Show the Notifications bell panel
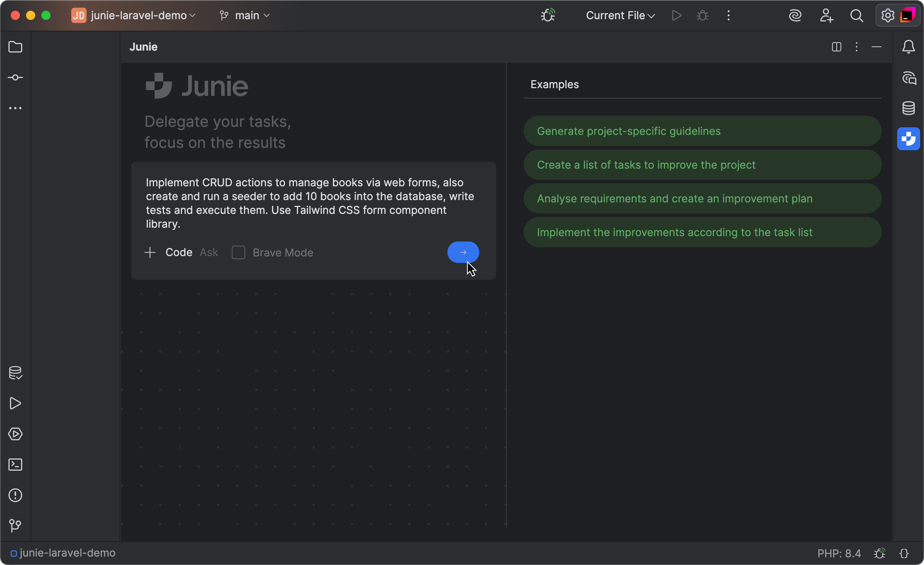924x565 pixels. pyautogui.click(x=908, y=47)
